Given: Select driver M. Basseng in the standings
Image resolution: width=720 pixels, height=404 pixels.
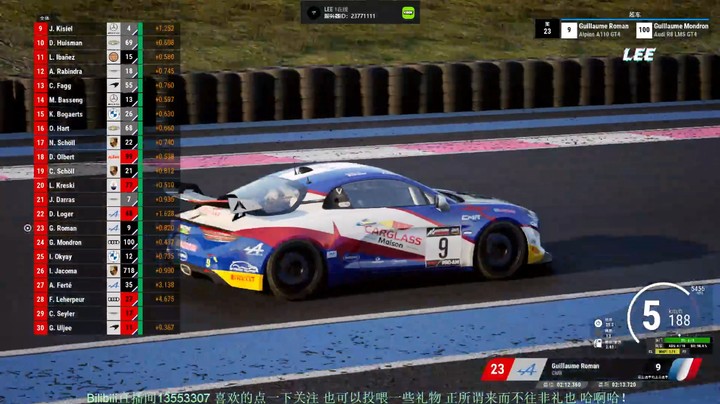Looking at the screenshot, I should pyautogui.click(x=66, y=100).
